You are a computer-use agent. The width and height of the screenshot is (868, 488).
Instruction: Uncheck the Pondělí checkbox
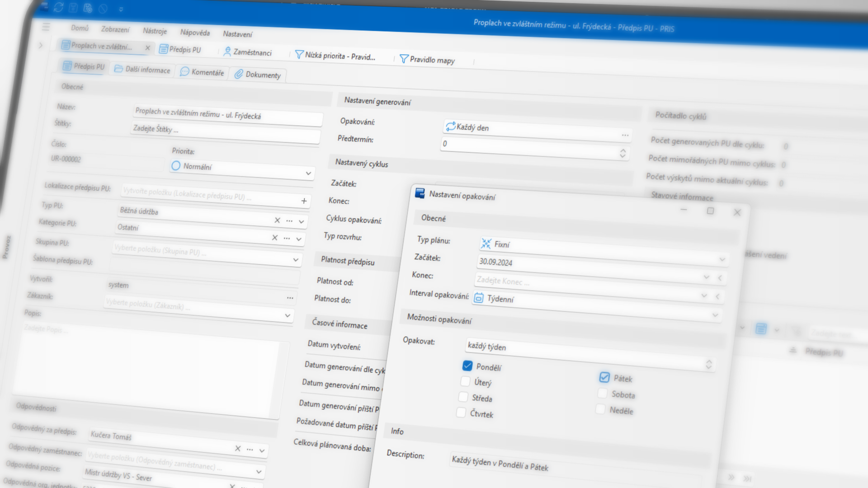pyautogui.click(x=467, y=365)
